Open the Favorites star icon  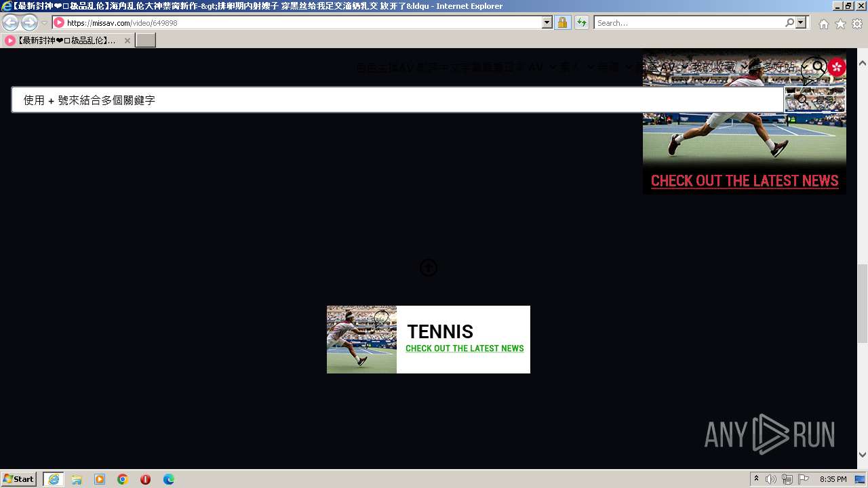(840, 24)
